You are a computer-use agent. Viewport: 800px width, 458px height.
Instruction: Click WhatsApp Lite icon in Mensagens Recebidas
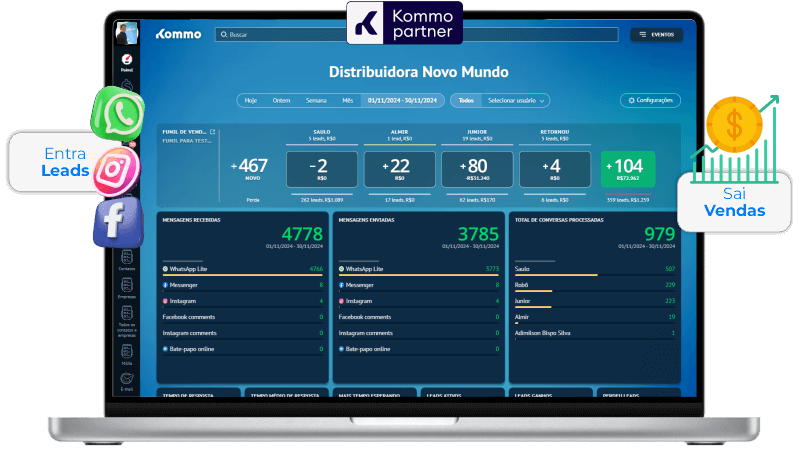pyautogui.click(x=165, y=269)
